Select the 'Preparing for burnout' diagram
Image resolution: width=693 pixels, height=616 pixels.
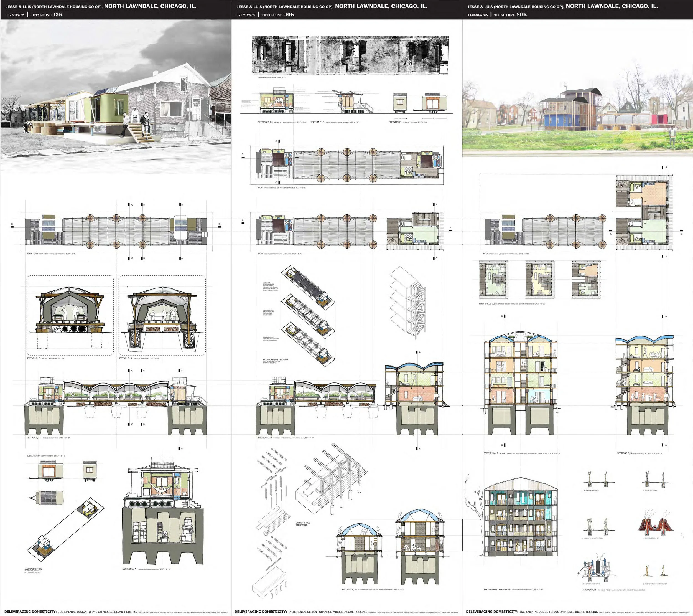point(598,479)
